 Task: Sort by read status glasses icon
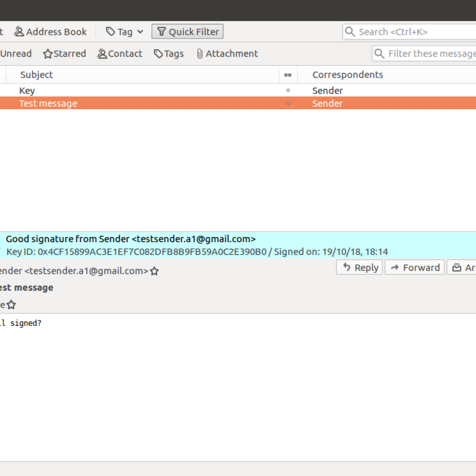(288, 75)
